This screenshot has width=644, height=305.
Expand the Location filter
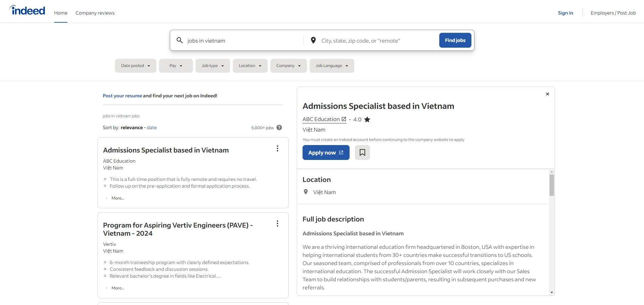[x=250, y=66]
